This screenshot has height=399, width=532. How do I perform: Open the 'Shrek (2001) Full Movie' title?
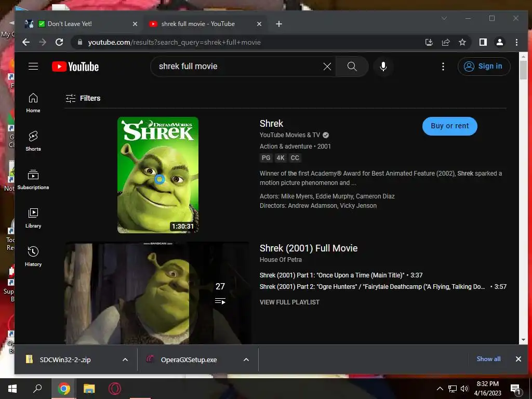(x=309, y=248)
